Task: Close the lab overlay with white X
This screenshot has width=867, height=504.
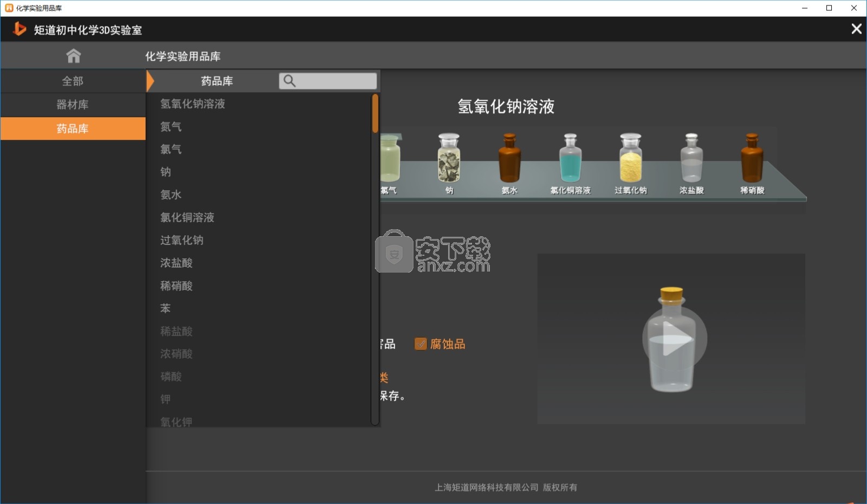Action: coord(856,29)
